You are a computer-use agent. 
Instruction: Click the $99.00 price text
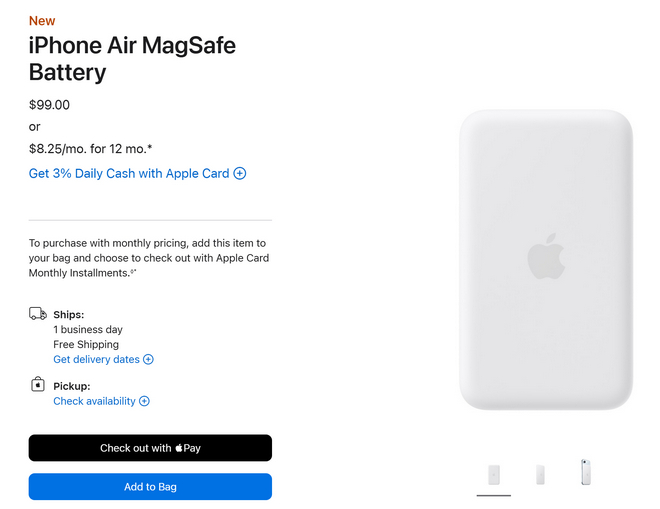point(49,105)
